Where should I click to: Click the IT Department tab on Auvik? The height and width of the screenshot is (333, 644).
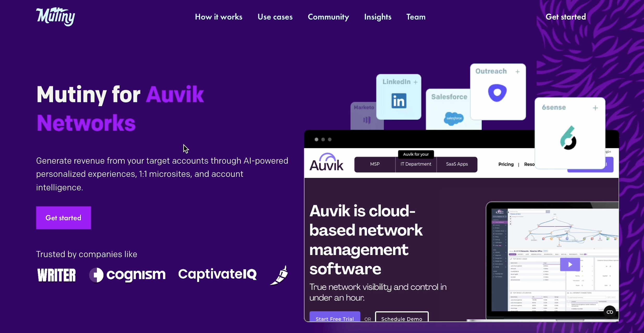pos(416,164)
